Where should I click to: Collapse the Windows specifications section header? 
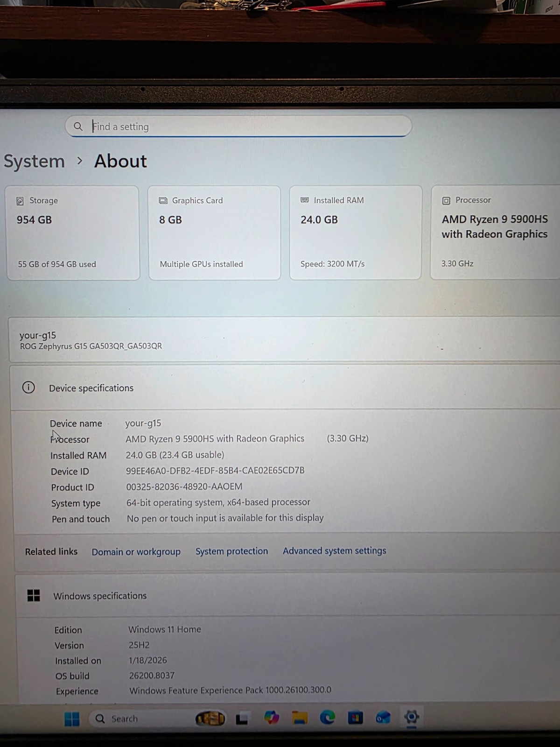(x=288, y=596)
